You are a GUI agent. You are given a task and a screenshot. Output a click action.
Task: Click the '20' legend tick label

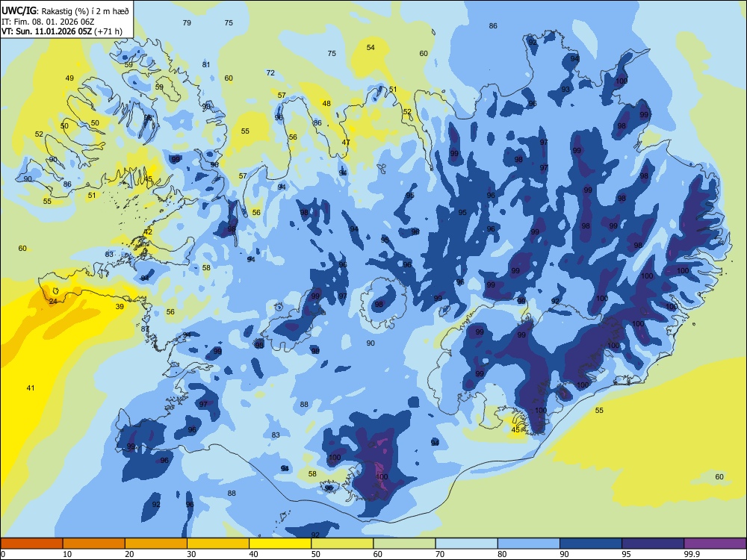click(x=129, y=554)
